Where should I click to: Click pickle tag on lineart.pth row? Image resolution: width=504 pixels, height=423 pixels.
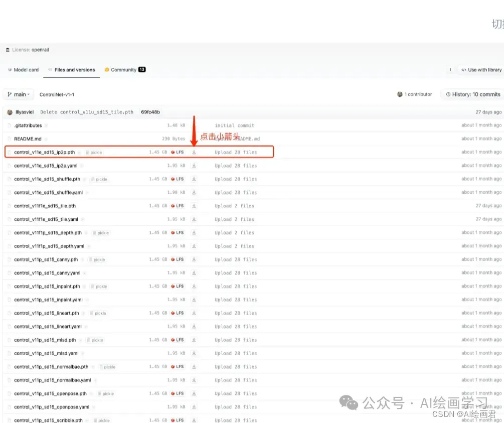tap(98, 313)
